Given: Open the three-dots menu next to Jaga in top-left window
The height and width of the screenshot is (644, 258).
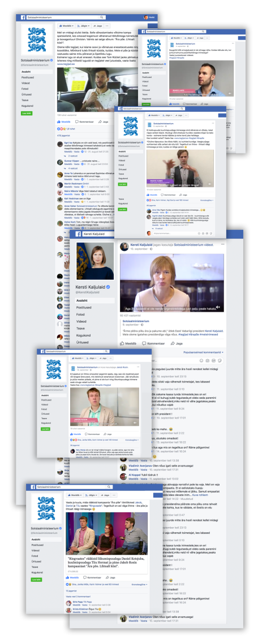Looking at the screenshot, I should pyautogui.click(x=108, y=25).
